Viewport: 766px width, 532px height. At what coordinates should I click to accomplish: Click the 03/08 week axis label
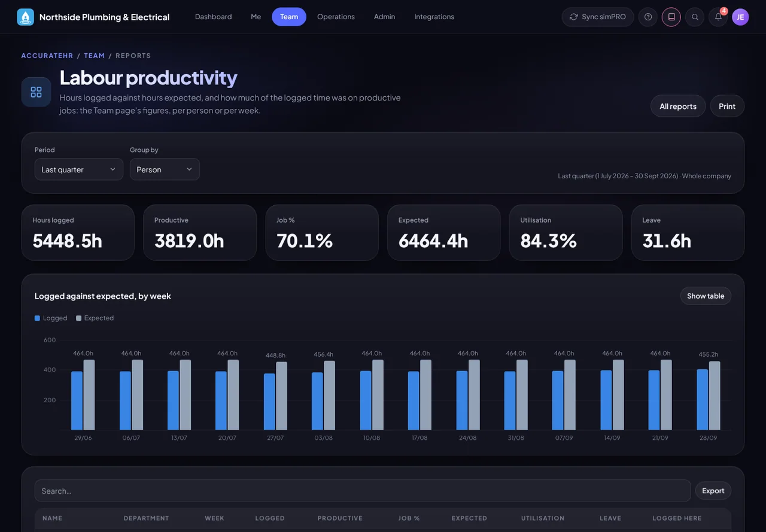click(323, 438)
